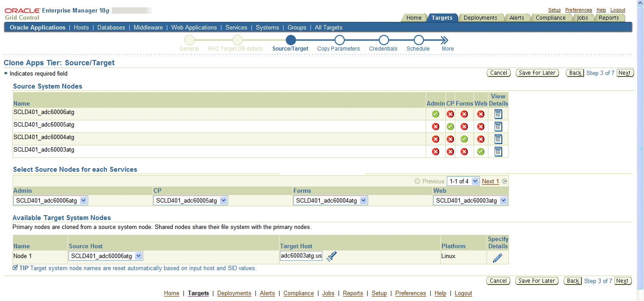Open View Details icon for SCLD401_adc60006atg
Viewport: 644px width, 301px height.
(x=498, y=114)
